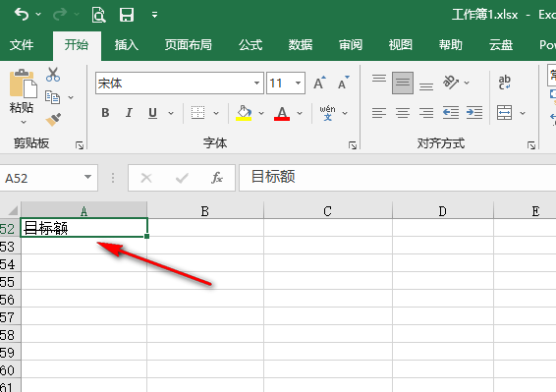Open the 剪贴板 pane launcher

coord(80,145)
